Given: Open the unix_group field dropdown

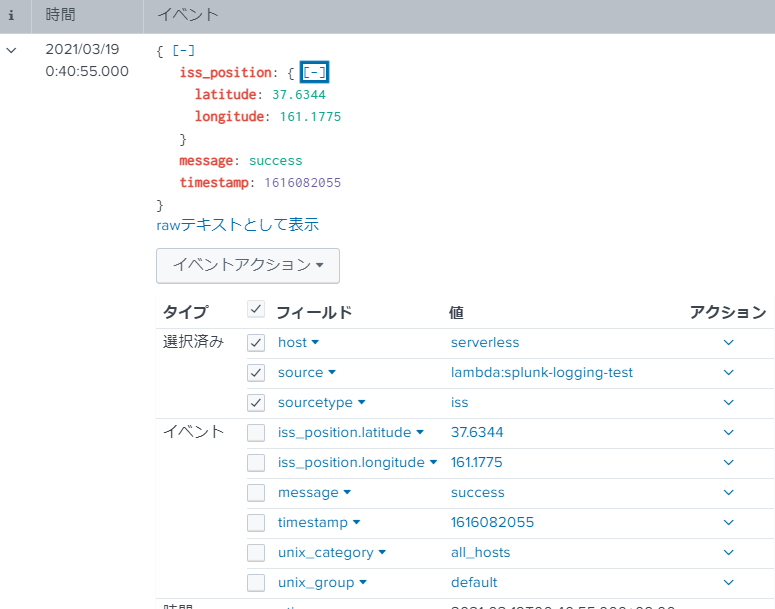Looking at the screenshot, I should click(322, 583).
